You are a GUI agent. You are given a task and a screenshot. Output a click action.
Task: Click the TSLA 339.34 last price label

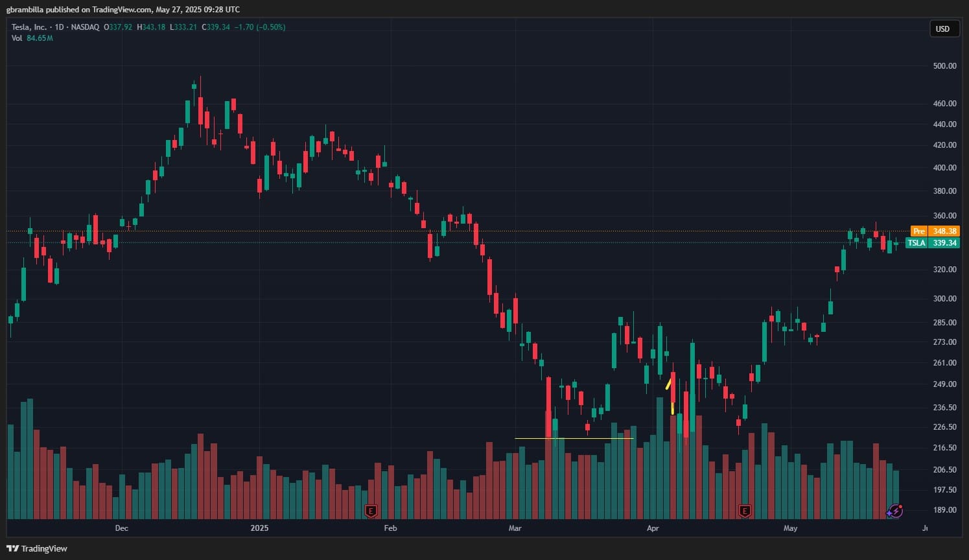tap(932, 243)
